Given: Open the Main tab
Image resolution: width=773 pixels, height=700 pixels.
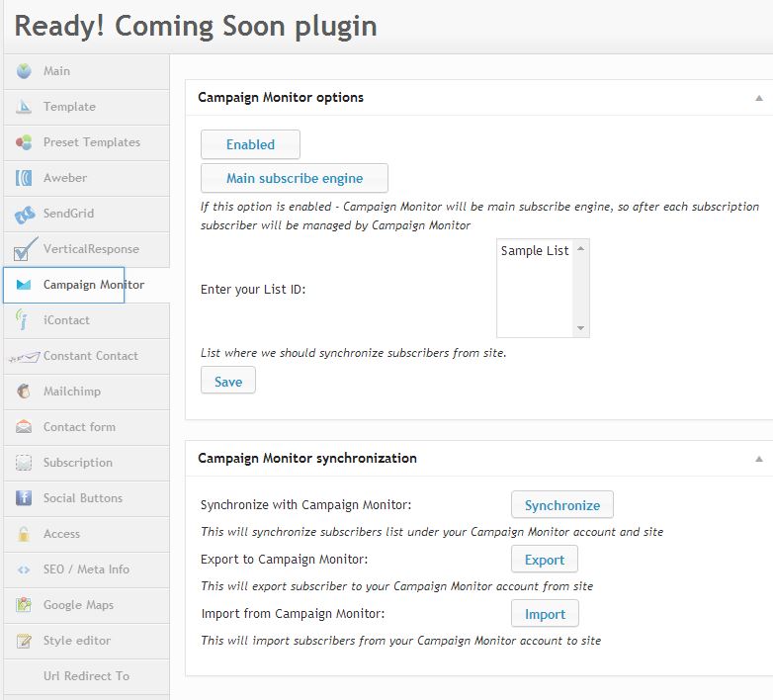Looking at the screenshot, I should (87, 72).
